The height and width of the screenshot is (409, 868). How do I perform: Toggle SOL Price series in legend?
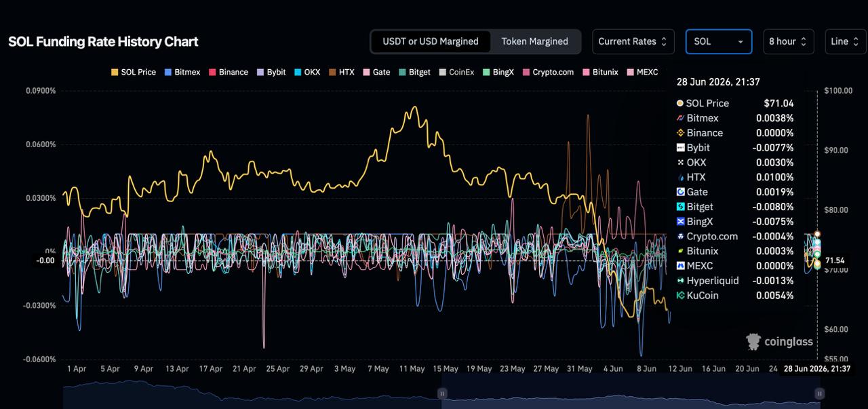(x=133, y=72)
